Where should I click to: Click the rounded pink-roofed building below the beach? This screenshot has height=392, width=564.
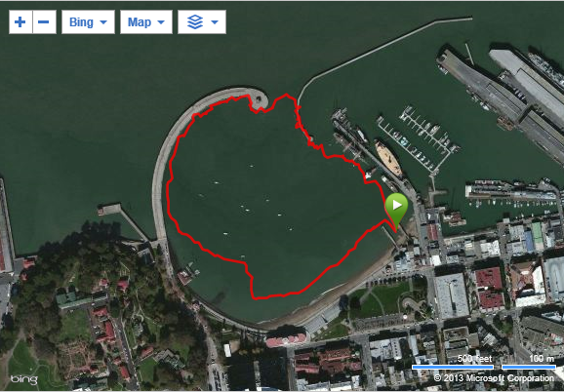pos(287,338)
